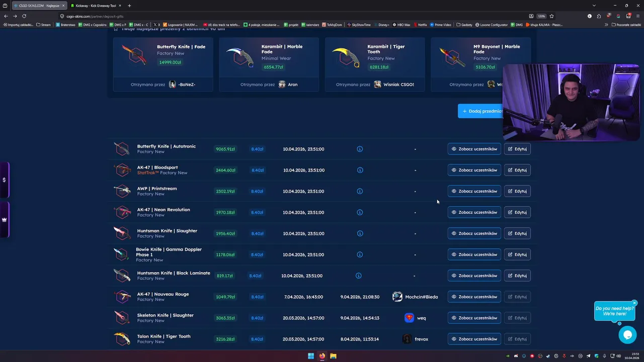Click the date 7.04.2026, 16:43:00
Viewport: 644px width, 362px height.
pos(303,297)
